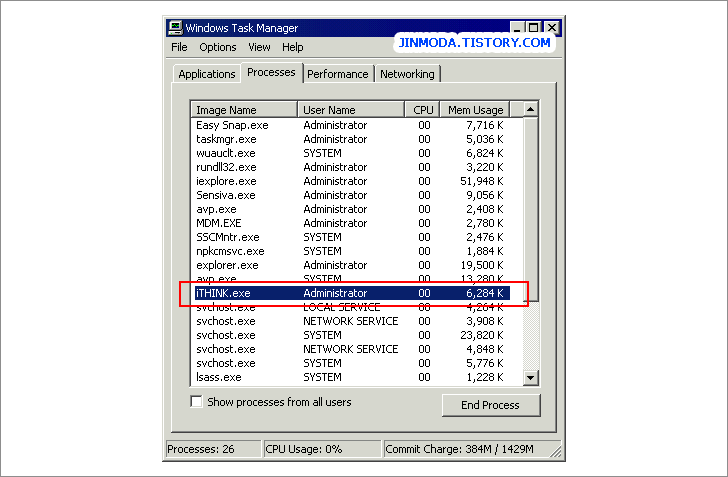Maximize the Task Manager window
The width and height of the screenshot is (728, 477).
coord(533,28)
